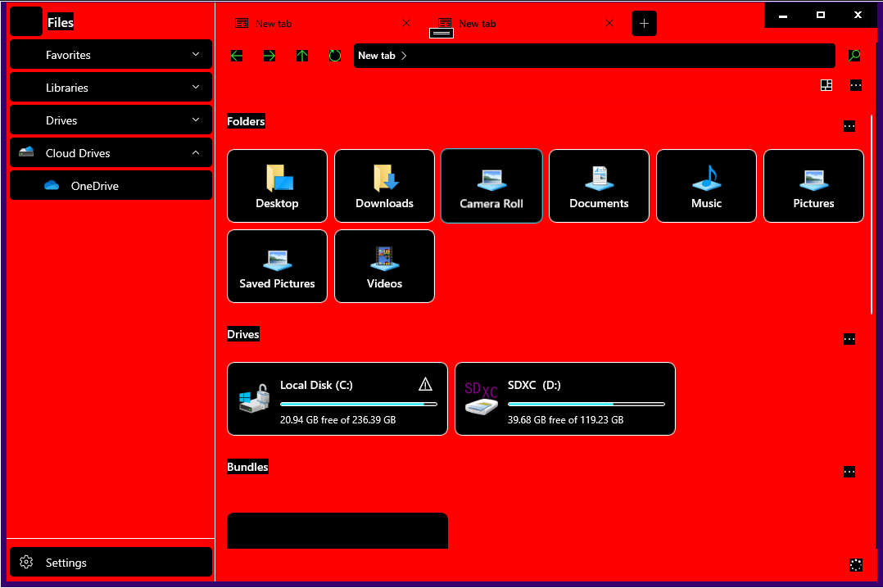The image size is (883, 588).
Task: Open the Desktop folder
Action: point(277,186)
